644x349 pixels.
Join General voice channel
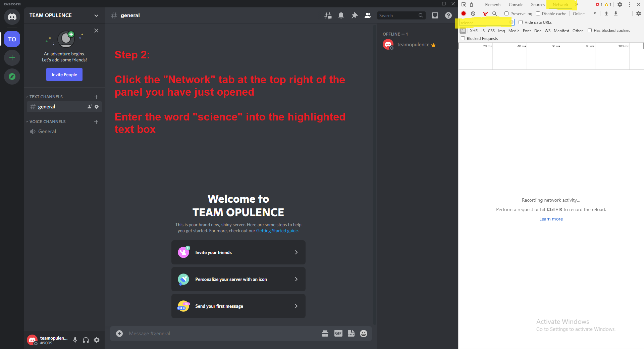[64, 132]
